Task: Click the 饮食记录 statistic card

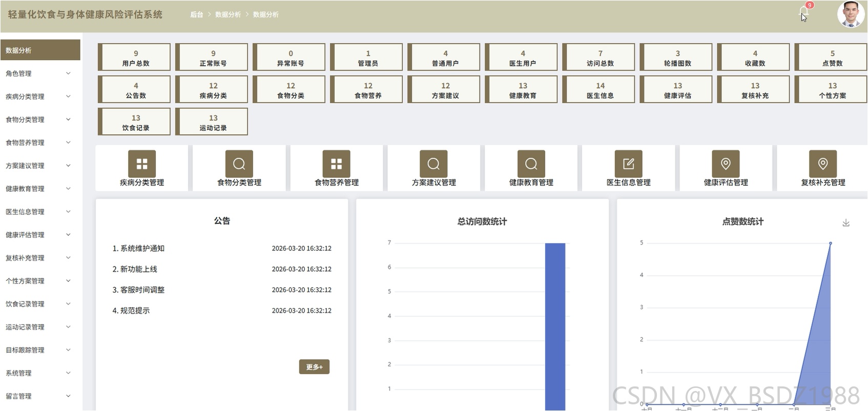Action: tap(134, 121)
